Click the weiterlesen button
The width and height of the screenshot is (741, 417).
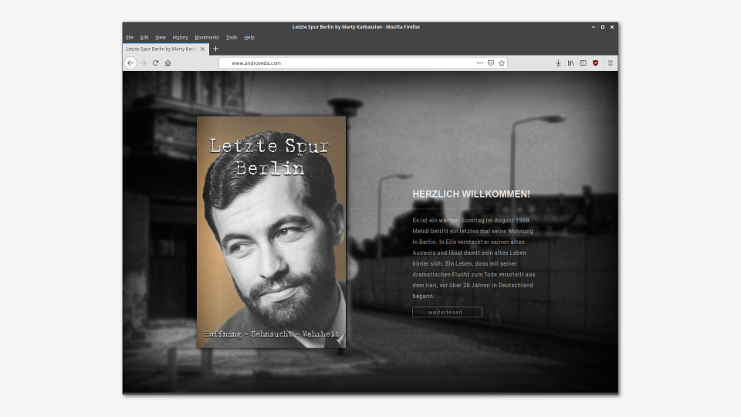pos(447,312)
